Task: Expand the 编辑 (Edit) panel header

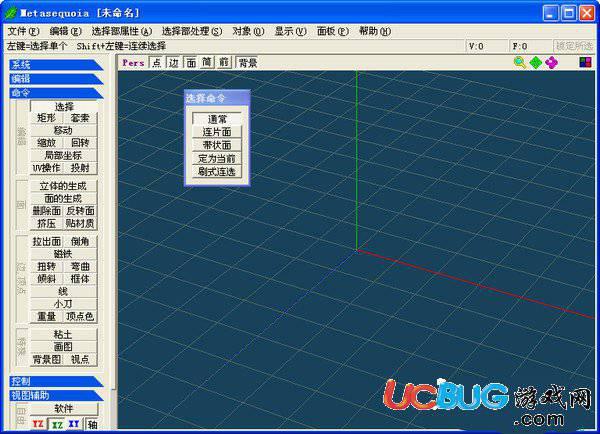Action: 56,79
